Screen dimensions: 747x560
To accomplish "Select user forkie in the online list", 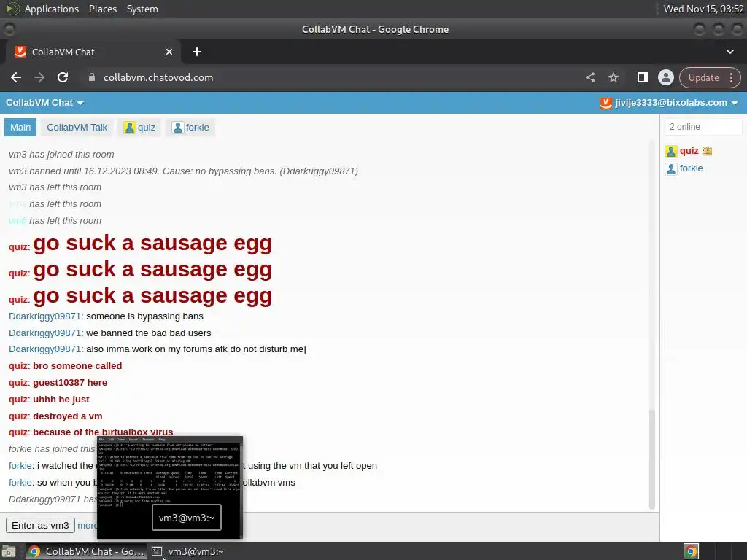I will [x=691, y=168].
